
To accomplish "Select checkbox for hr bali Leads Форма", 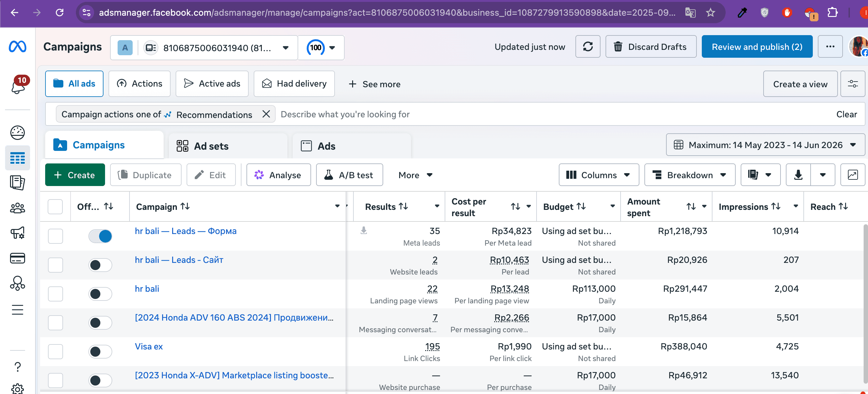I will click(55, 236).
